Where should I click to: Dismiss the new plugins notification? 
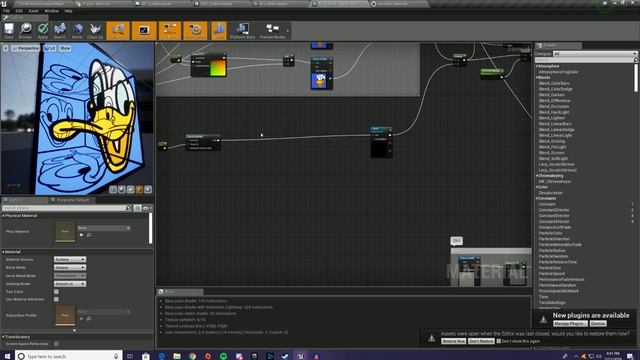tap(598, 324)
